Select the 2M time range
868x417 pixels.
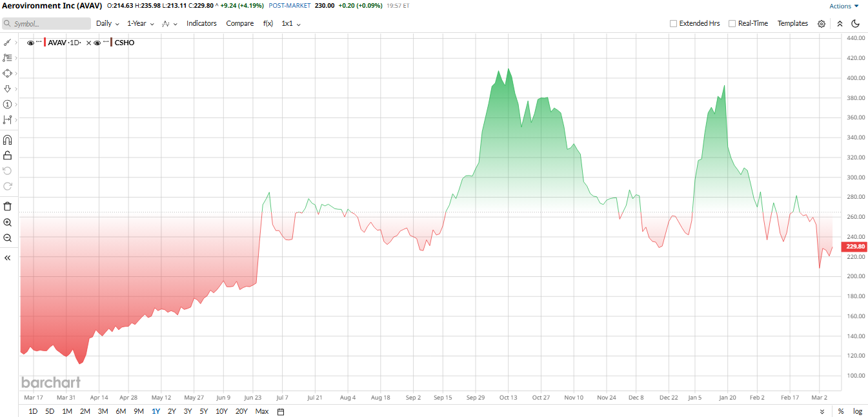click(85, 411)
